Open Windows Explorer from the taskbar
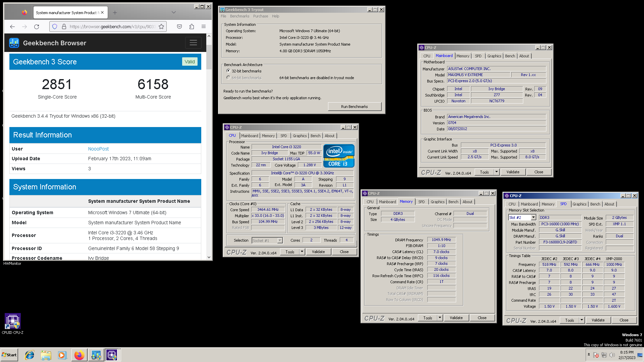 pos(46,355)
